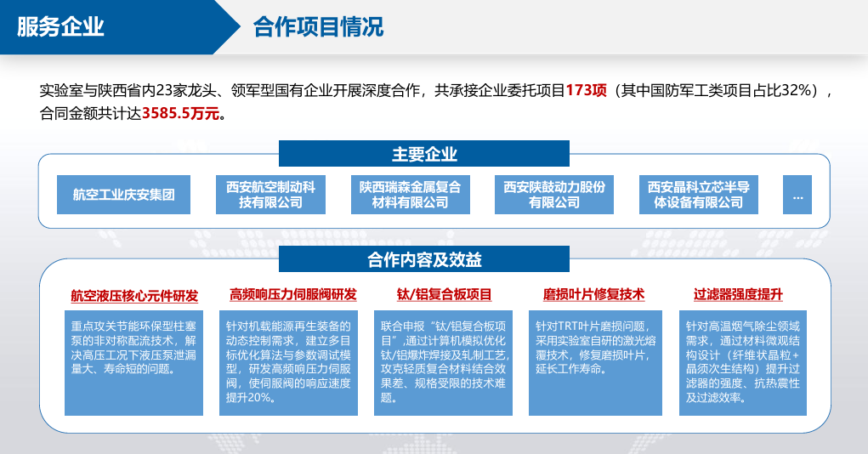
Task: Click the 合作内容及效益 section header
Action: tap(424, 259)
